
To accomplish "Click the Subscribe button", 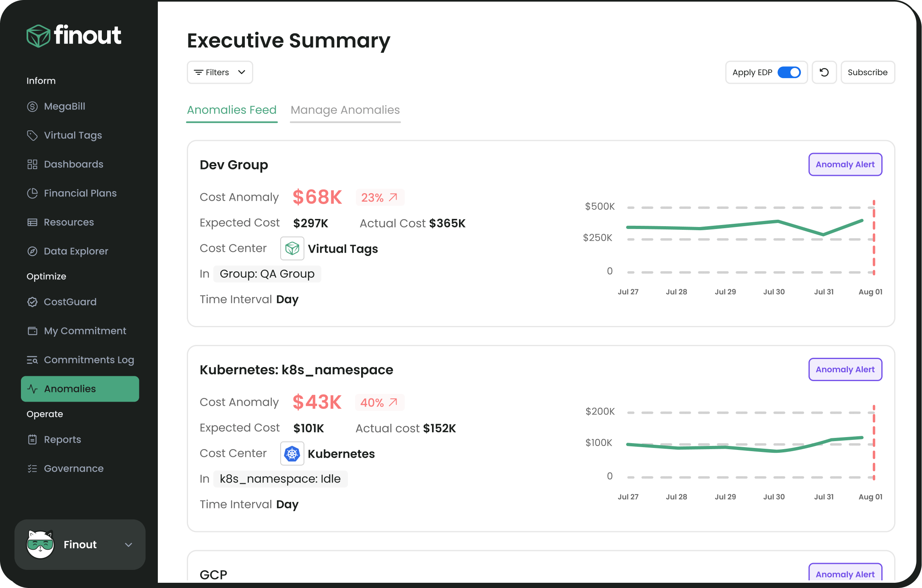I will pyautogui.click(x=868, y=72).
